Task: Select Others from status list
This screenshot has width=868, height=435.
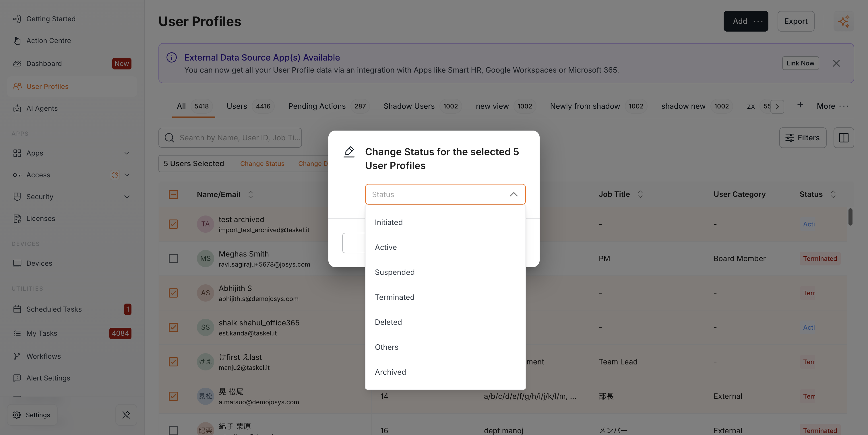Action: pyautogui.click(x=445, y=347)
